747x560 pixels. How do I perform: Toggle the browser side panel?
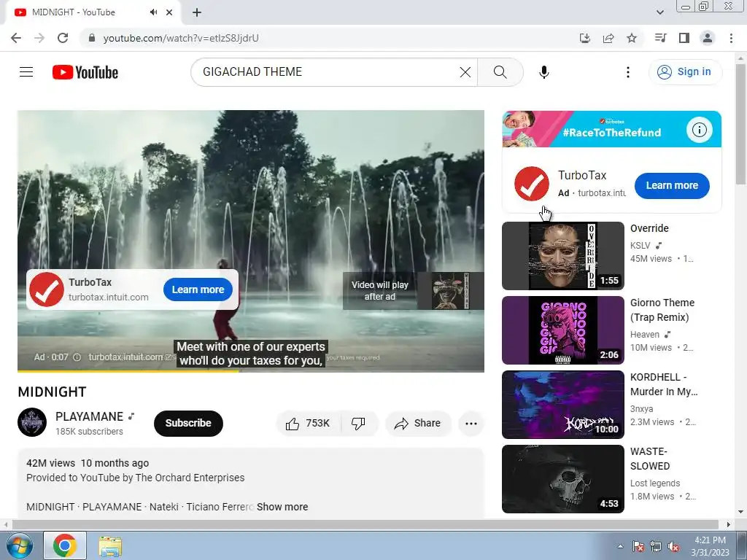point(684,38)
